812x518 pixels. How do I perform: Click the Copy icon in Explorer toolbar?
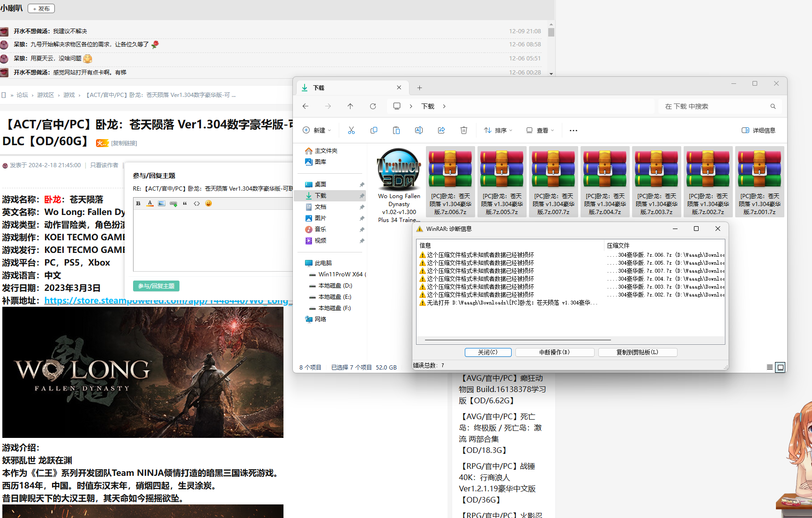[374, 130]
